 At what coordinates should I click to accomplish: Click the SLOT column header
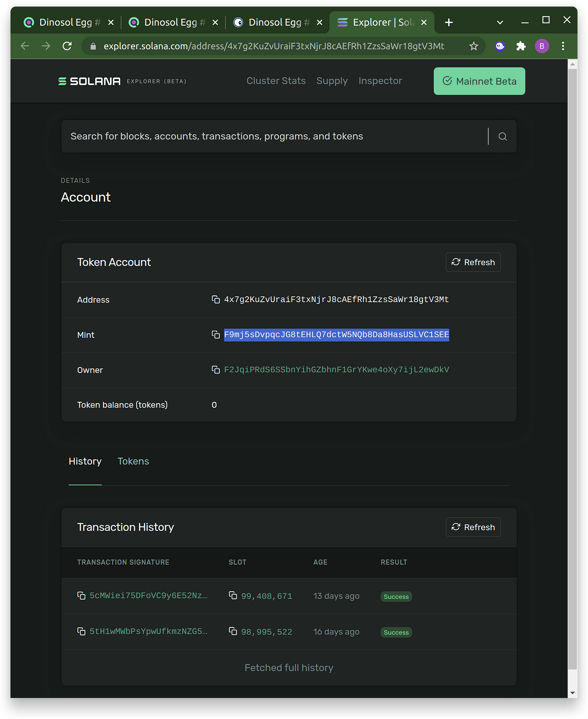[237, 562]
